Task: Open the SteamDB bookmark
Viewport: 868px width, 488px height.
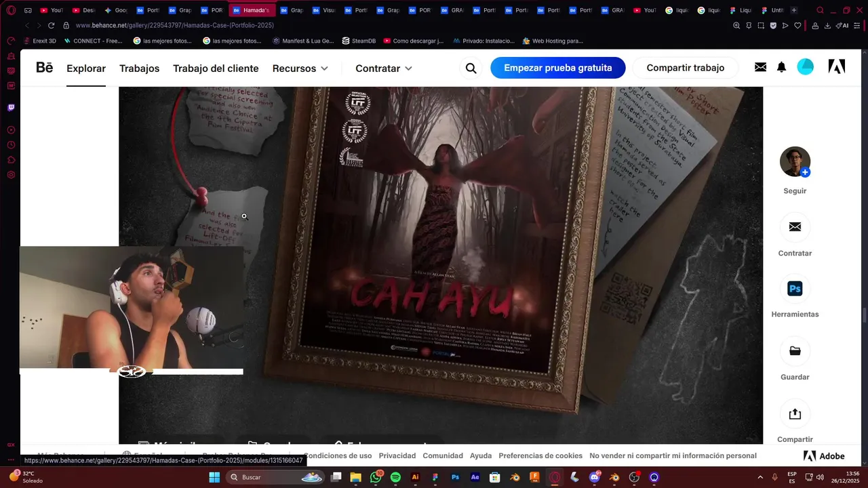Action: pyautogui.click(x=359, y=41)
